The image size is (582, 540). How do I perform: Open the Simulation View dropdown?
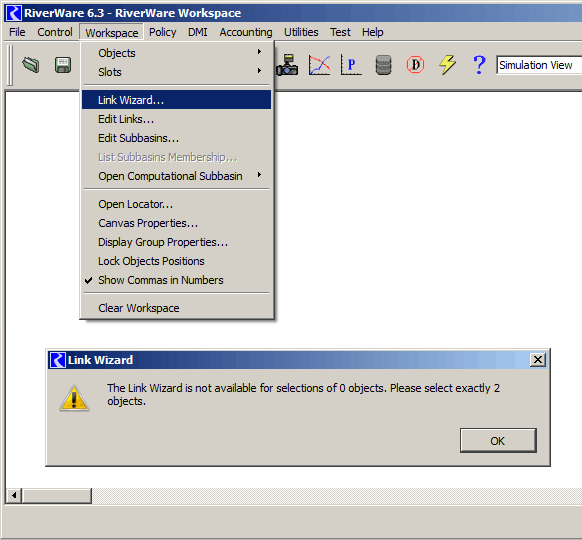coord(539,65)
